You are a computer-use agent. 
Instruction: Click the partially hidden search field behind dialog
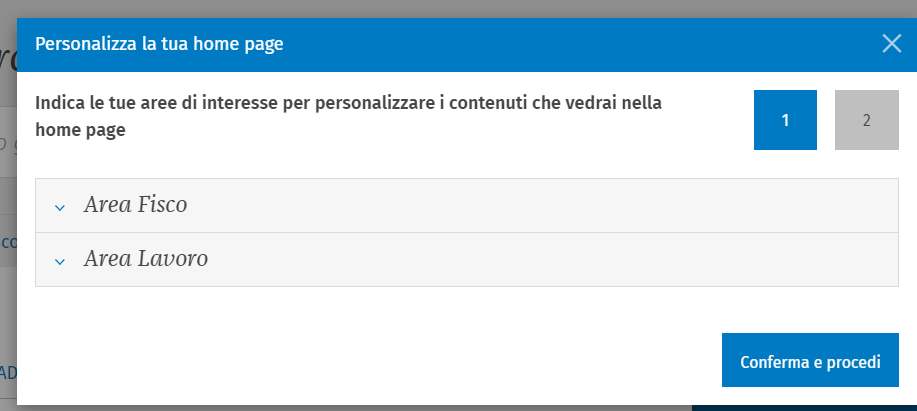tap(8, 145)
